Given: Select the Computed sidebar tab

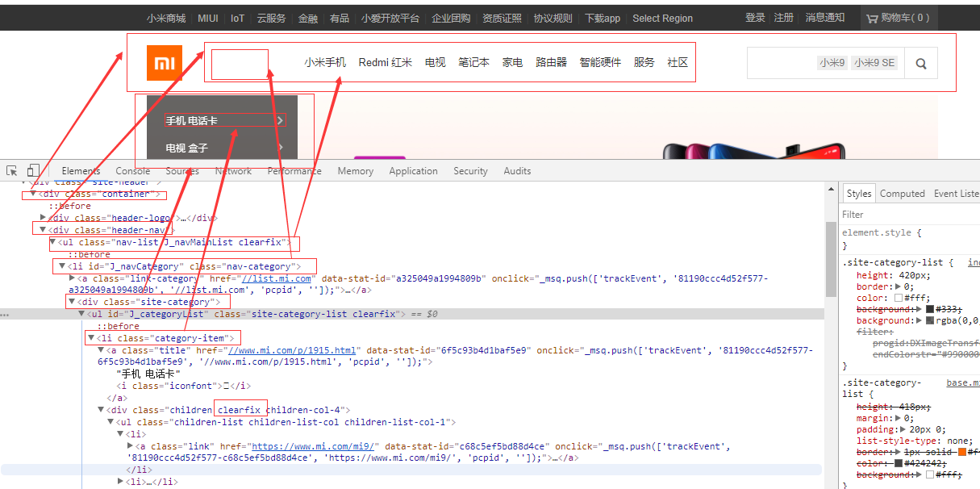Looking at the screenshot, I should [x=903, y=194].
